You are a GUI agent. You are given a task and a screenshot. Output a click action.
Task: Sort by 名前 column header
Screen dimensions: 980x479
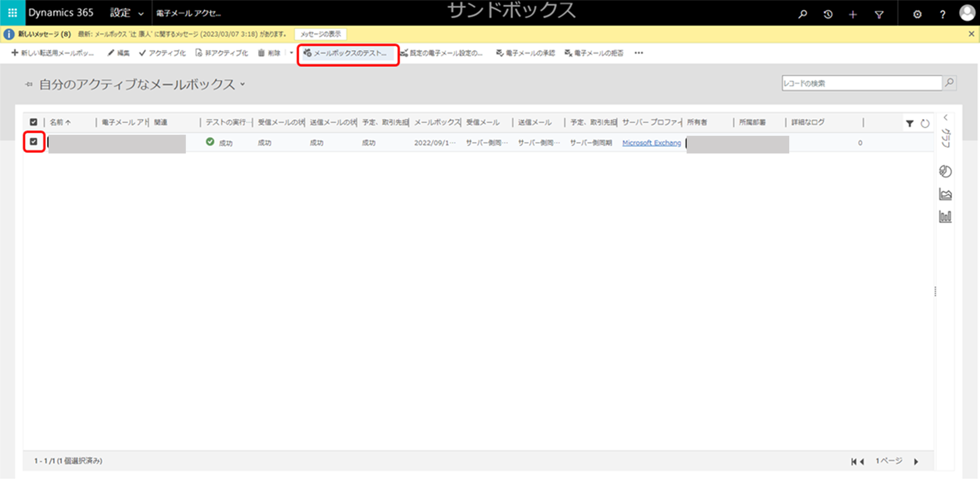[x=60, y=122]
